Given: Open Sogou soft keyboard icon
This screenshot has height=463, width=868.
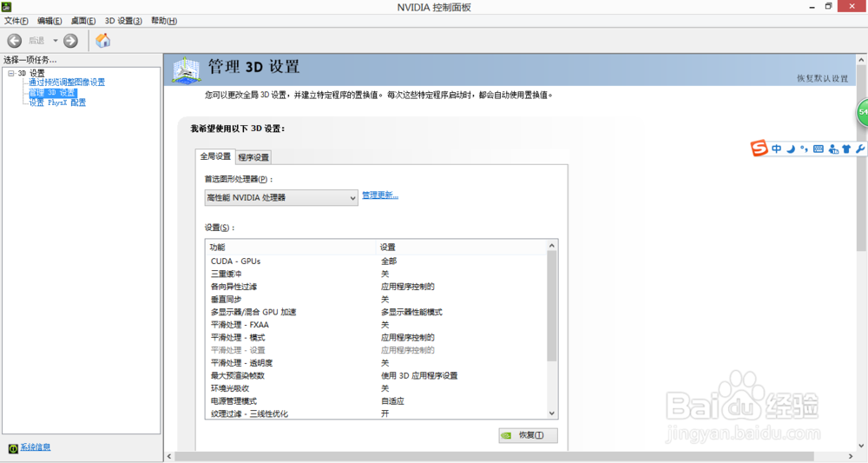Looking at the screenshot, I should click(819, 149).
